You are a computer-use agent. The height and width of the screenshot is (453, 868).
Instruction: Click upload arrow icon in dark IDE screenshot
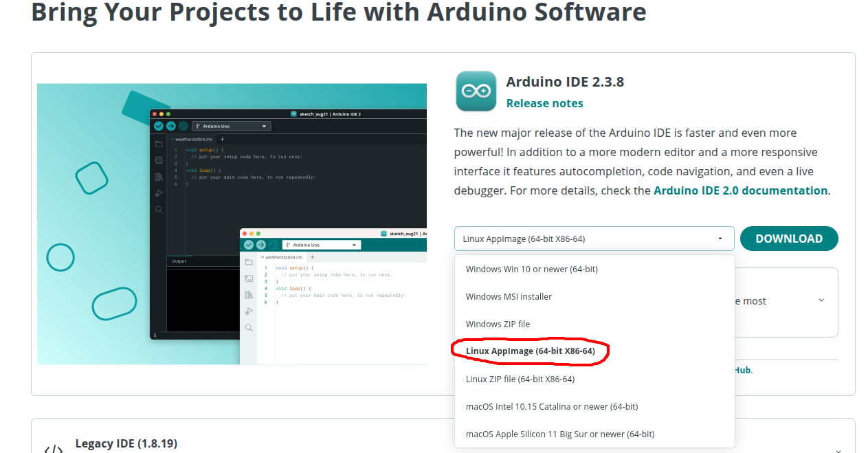pos(170,126)
